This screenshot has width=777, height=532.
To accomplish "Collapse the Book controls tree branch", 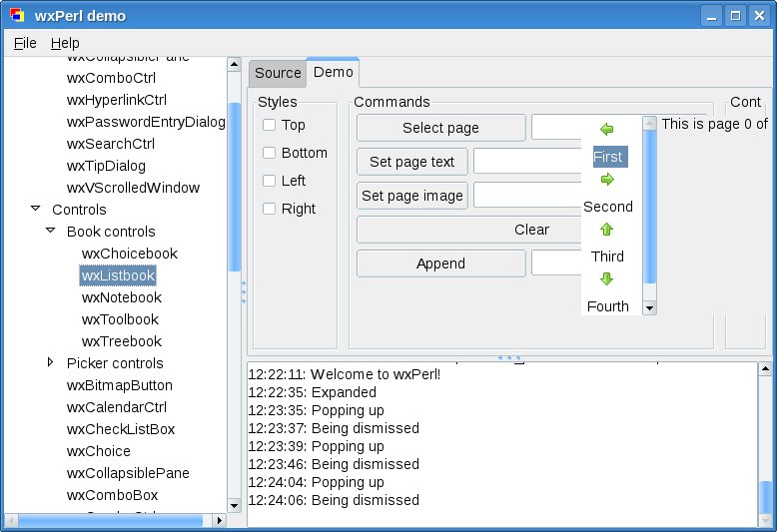I will (x=51, y=231).
